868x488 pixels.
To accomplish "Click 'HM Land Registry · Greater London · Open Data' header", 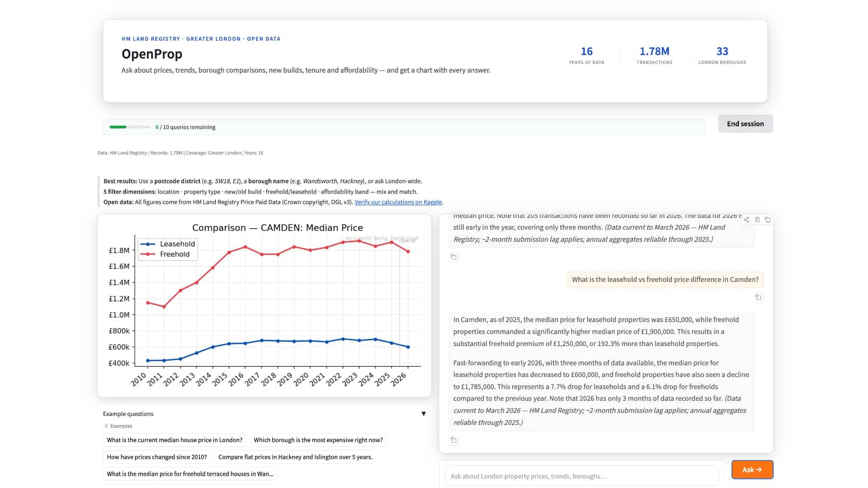I will (201, 39).
